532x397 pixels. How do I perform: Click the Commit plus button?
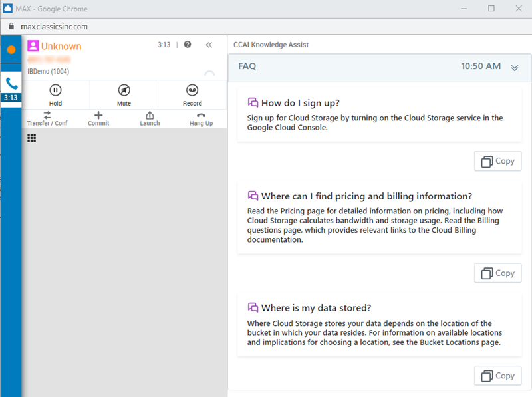pos(98,119)
